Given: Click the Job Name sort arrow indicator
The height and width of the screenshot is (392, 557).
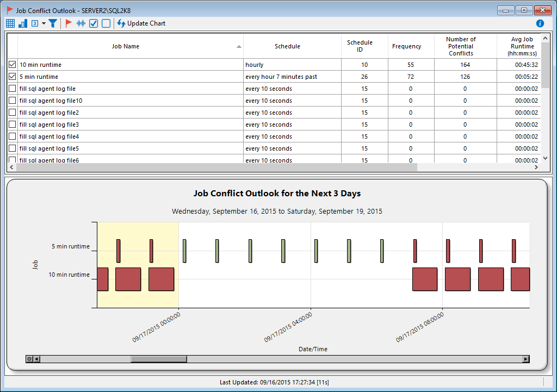Looking at the screenshot, I should pos(239,47).
